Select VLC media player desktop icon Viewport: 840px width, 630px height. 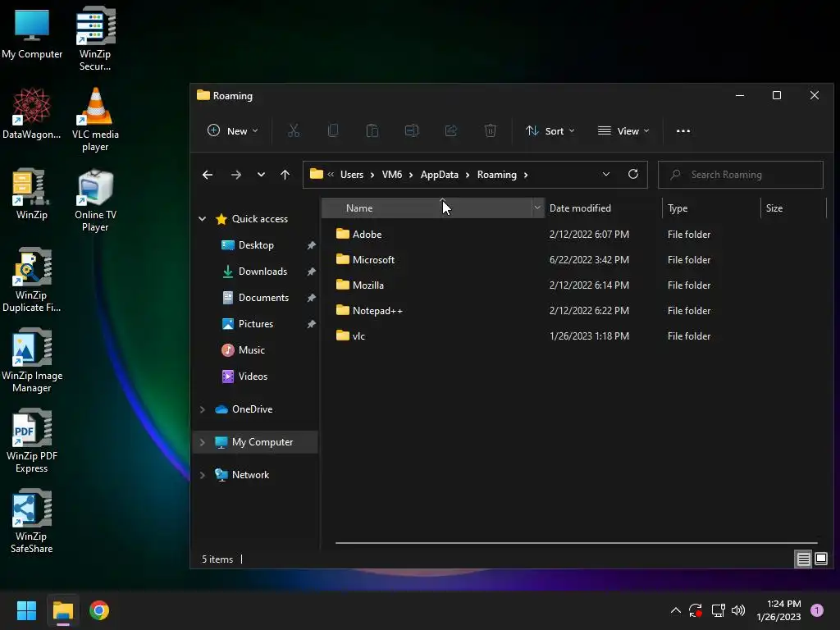click(x=95, y=120)
